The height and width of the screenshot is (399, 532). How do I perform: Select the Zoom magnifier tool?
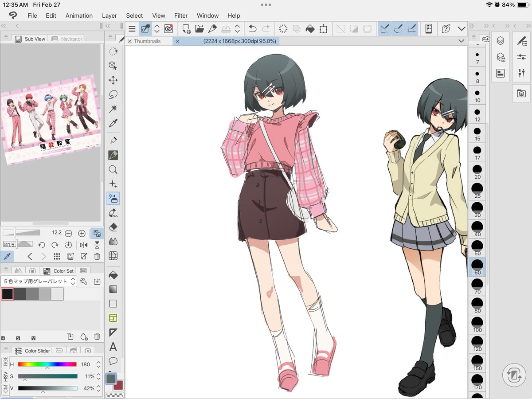pos(113,170)
